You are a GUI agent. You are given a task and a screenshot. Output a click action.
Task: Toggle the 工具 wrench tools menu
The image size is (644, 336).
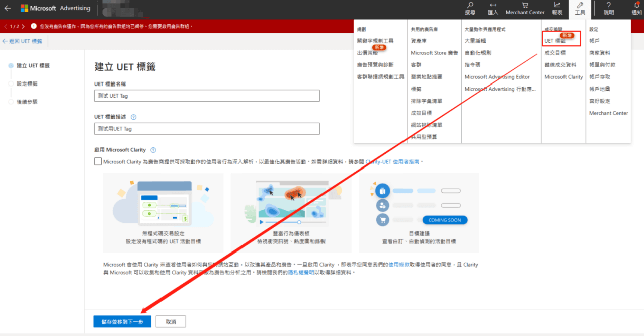[x=580, y=9]
